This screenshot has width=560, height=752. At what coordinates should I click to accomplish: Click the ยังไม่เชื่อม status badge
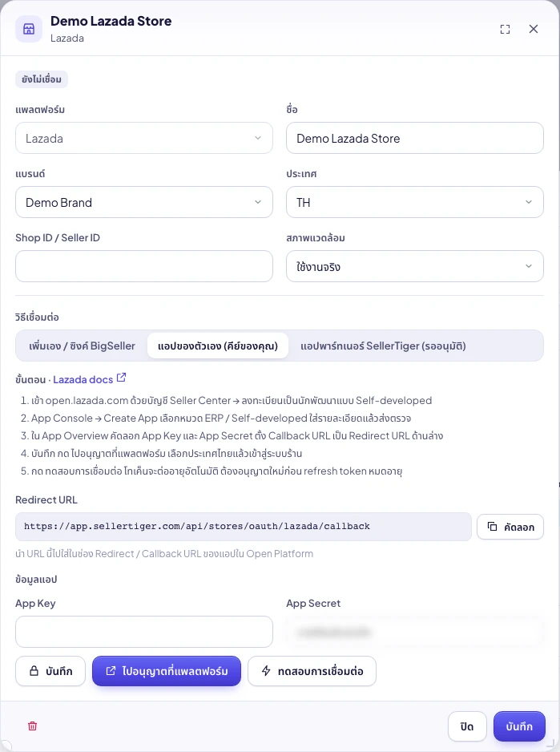pyautogui.click(x=42, y=79)
